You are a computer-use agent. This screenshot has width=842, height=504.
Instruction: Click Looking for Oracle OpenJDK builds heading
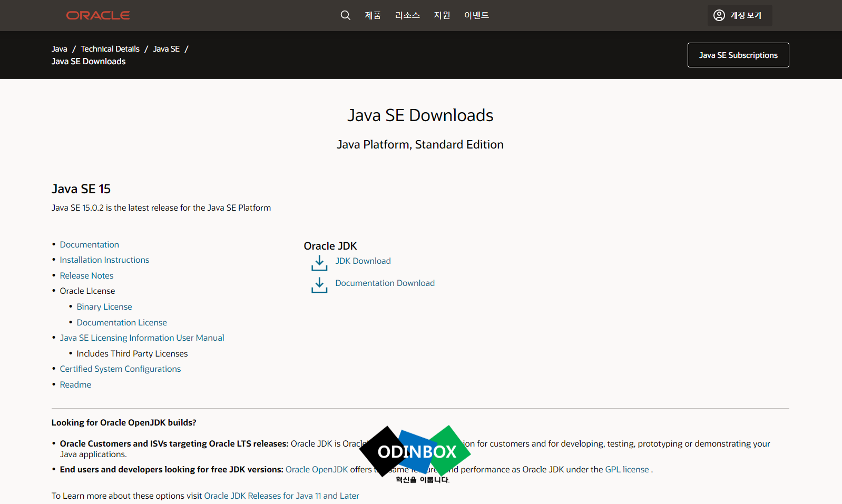coord(124,422)
